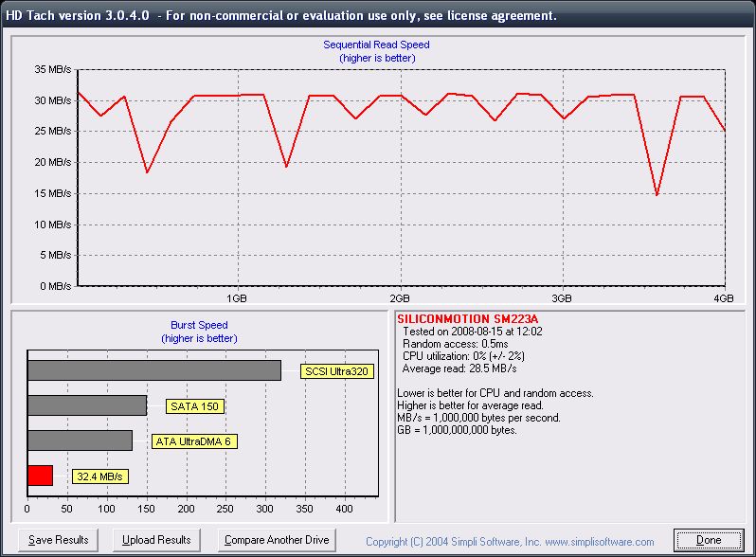
Task: Close the report with Done
Action: [x=708, y=540]
